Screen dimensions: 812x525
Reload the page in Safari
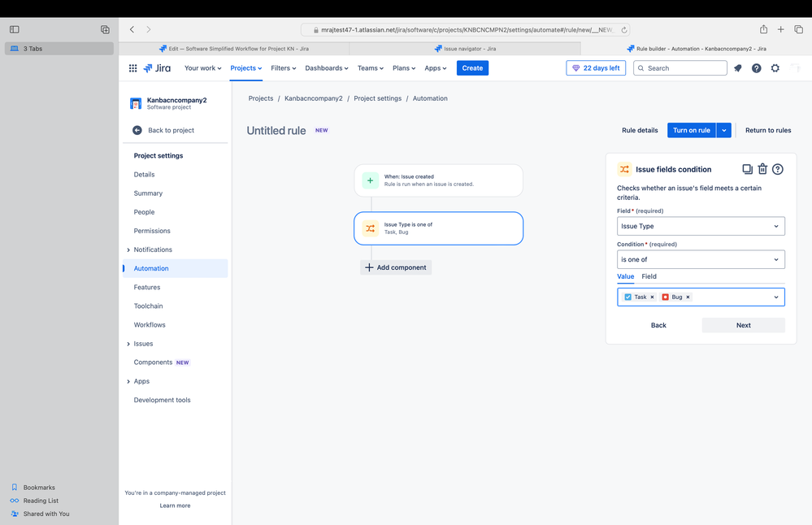tap(624, 30)
